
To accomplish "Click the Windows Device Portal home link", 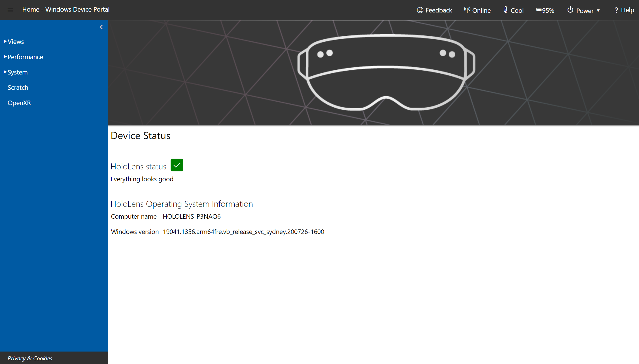I will 66,10.
